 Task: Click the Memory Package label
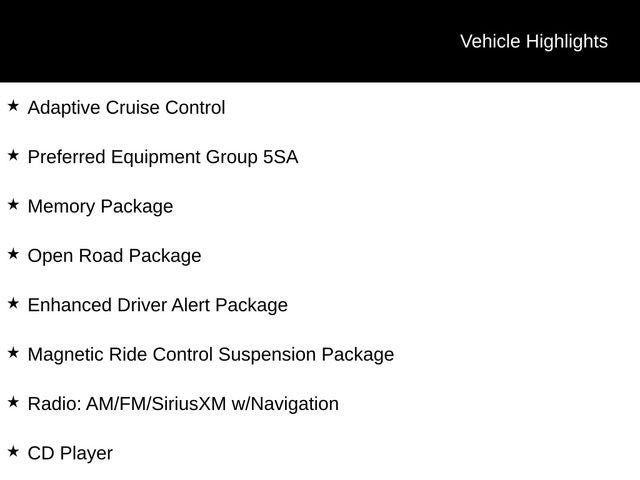[x=100, y=206]
